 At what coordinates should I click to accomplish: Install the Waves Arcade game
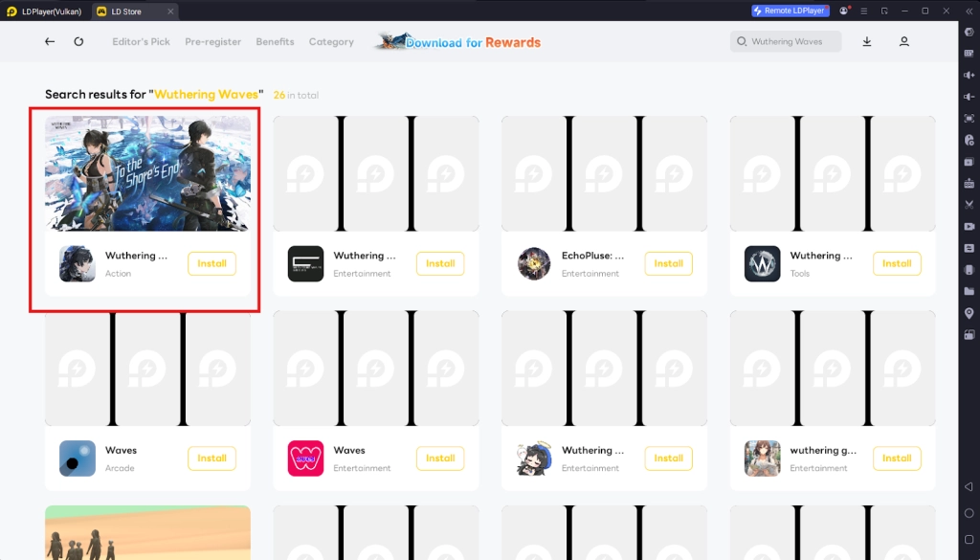pyautogui.click(x=212, y=459)
